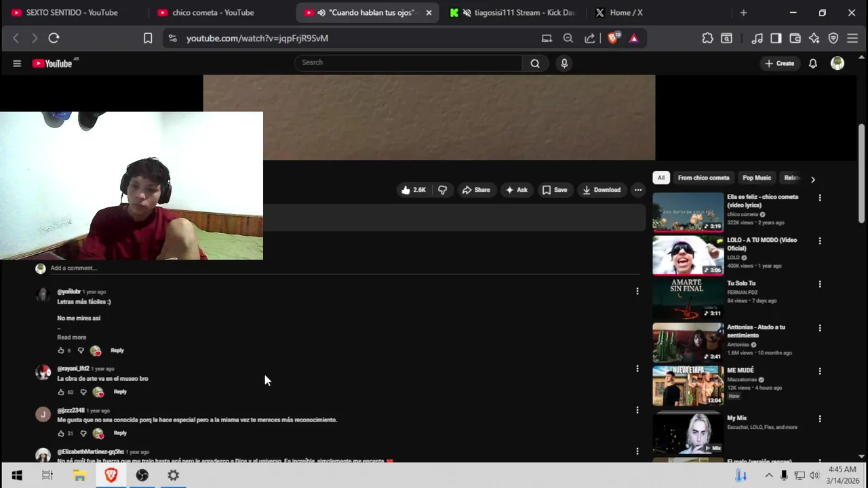
Task: Reply to @jzzz2348 comment
Action: tap(120, 433)
